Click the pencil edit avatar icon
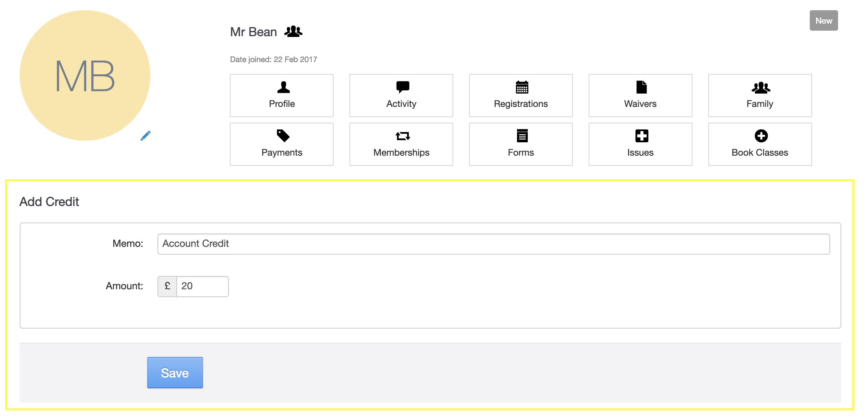The height and width of the screenshot is (419, 868). click(146, 136)
